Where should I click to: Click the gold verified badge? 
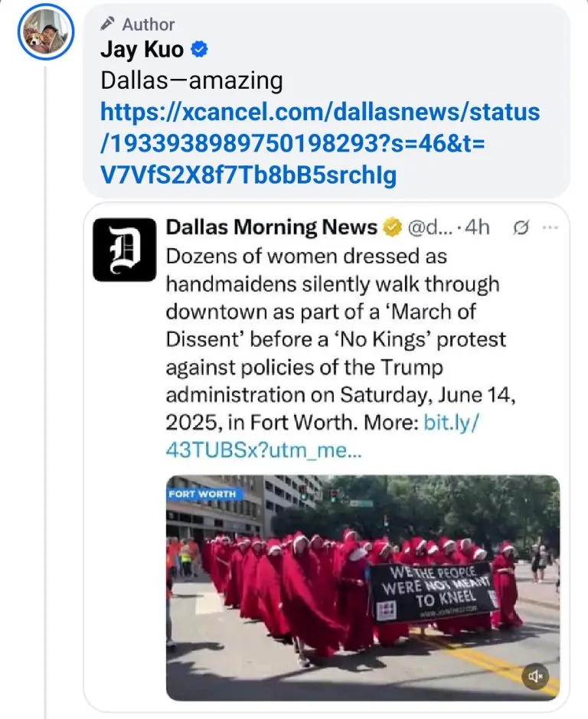[392, 227]
